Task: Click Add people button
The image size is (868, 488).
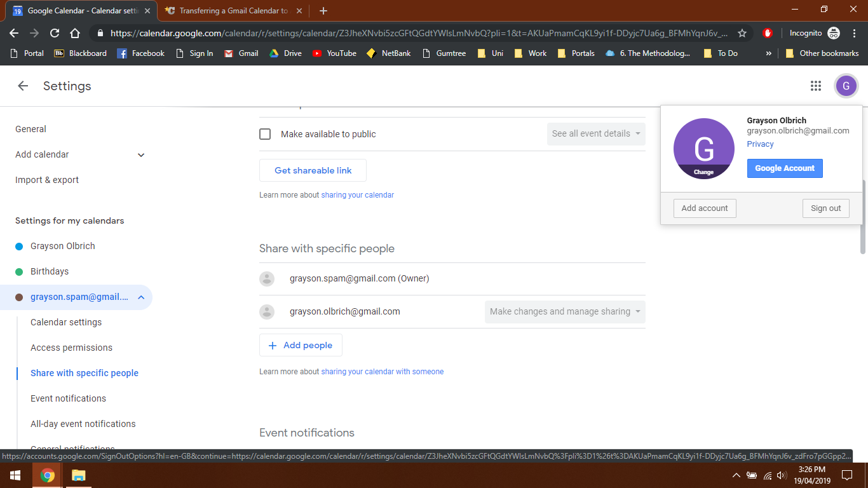Action: pyautogui.click(x=301, y=345)
